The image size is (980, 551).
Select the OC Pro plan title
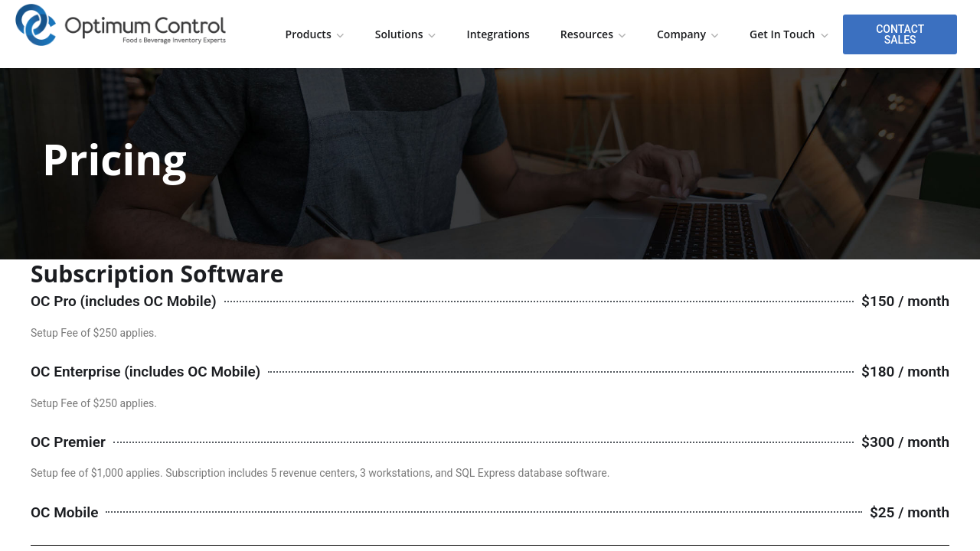[x=123, y=302]
